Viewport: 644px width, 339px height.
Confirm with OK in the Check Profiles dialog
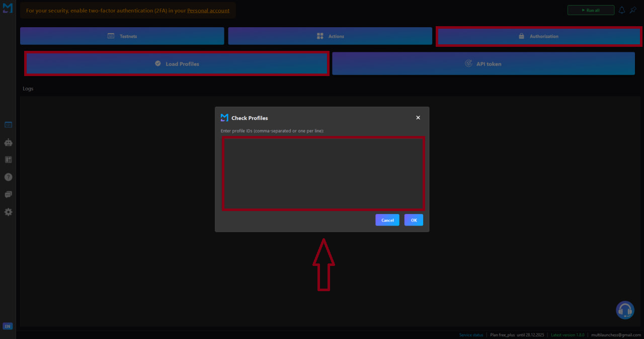pos(414,220)
